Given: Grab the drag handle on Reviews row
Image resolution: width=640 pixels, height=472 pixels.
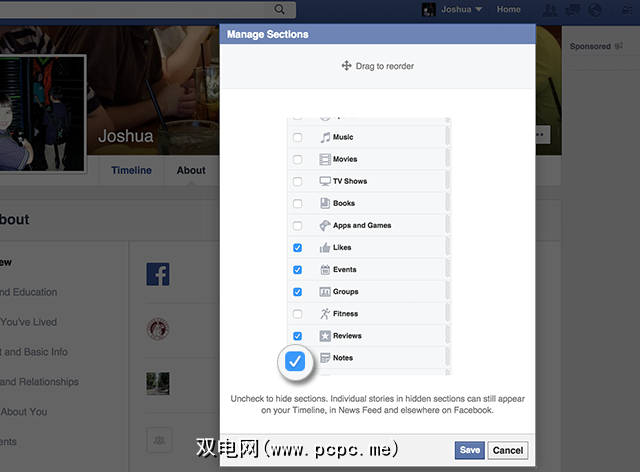Looking at the screenshot, I should [447, 336].
